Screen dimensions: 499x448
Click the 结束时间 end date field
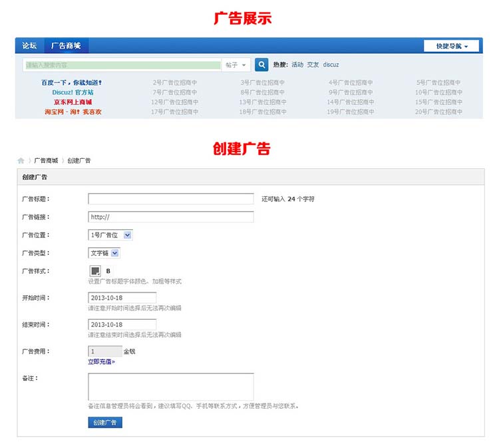click(x=122, y=324)
